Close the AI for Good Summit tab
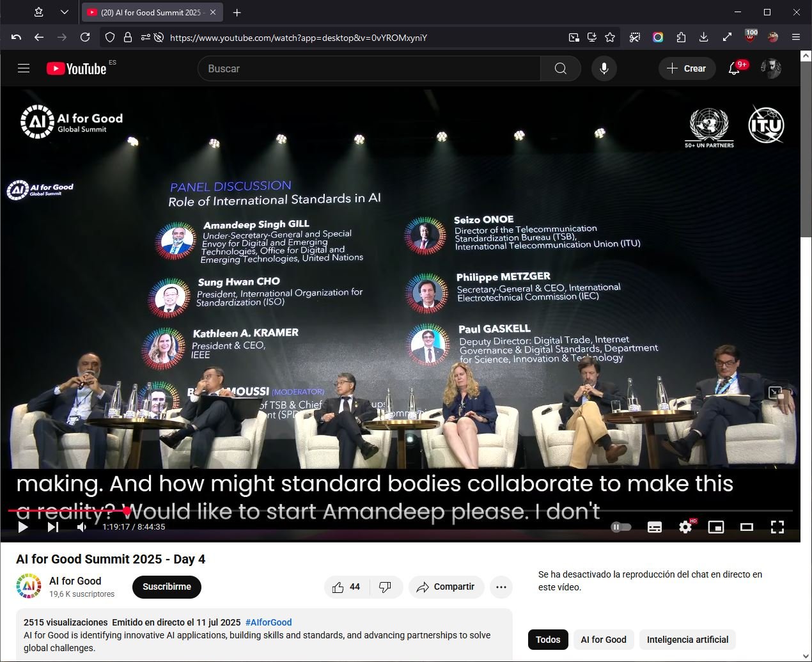The width and height of the screenshot is (812, 662). pyautogui.click(x=213, y=12)
